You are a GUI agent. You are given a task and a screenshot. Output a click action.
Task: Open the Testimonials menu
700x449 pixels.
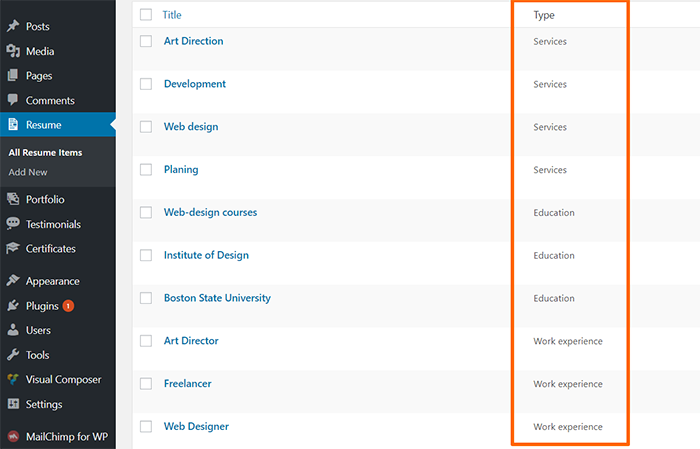coord(53,224)
